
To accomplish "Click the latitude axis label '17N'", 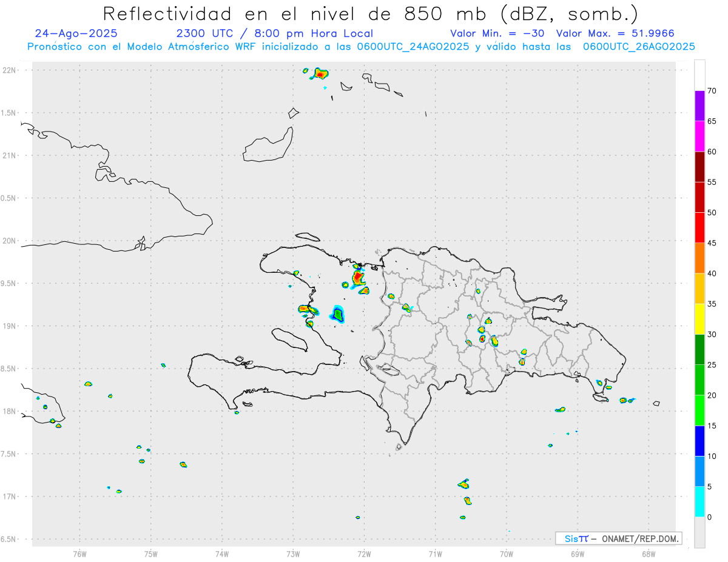I will (x=8, y=497).
